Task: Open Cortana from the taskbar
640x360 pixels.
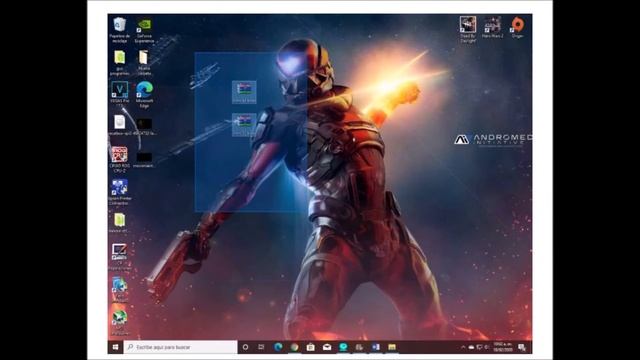Action: 245,347
